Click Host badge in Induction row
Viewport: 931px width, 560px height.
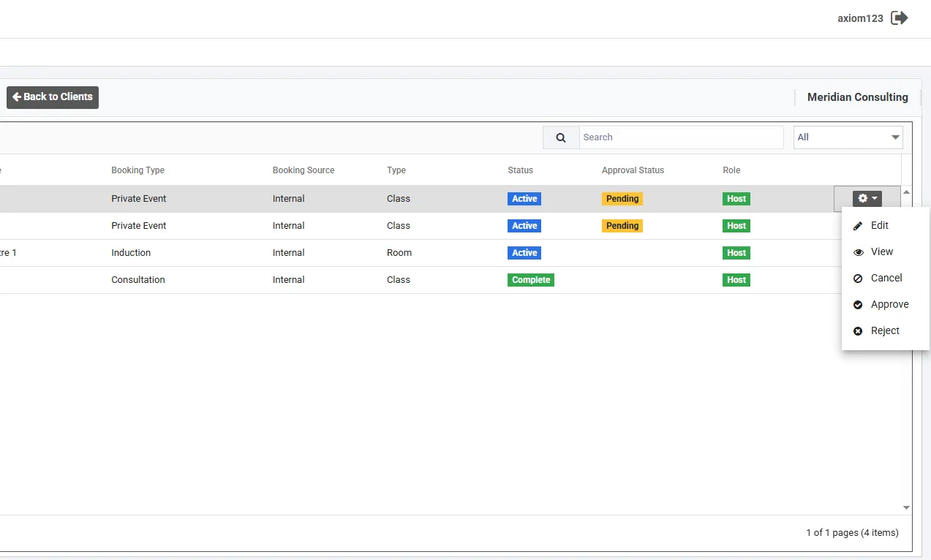(x=736, y=253)
